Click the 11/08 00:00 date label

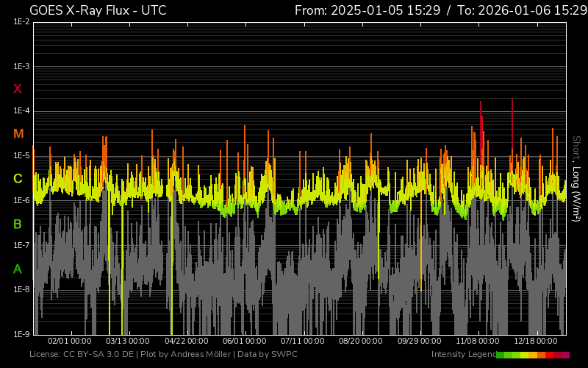pyautogui.click(x=477, y=342)
